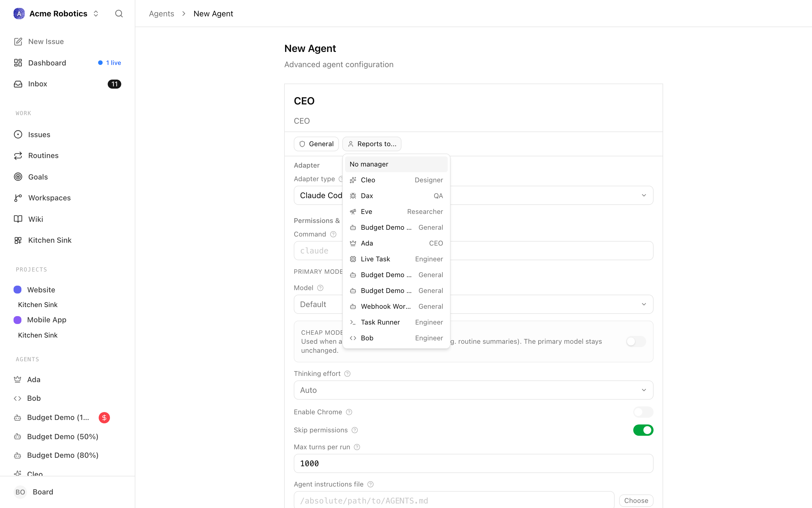Click the search magnifier icon
The image size is (812, 508).
click(119, 14)
